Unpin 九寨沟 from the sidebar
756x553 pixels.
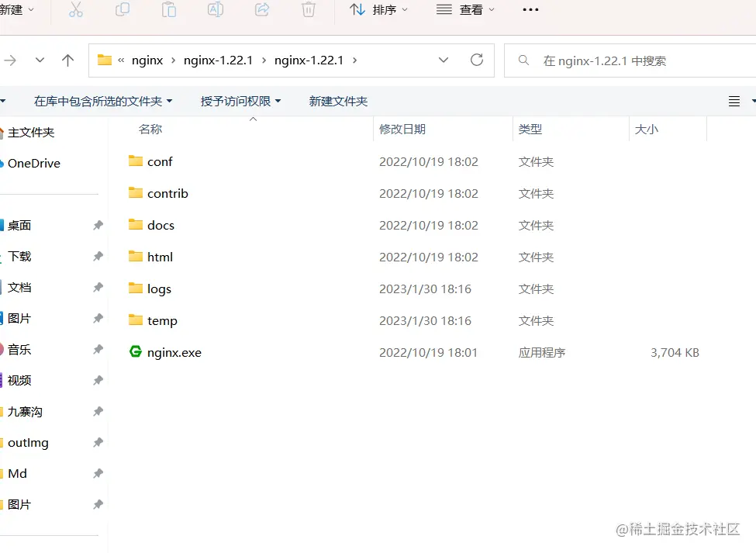pos(98,411)
